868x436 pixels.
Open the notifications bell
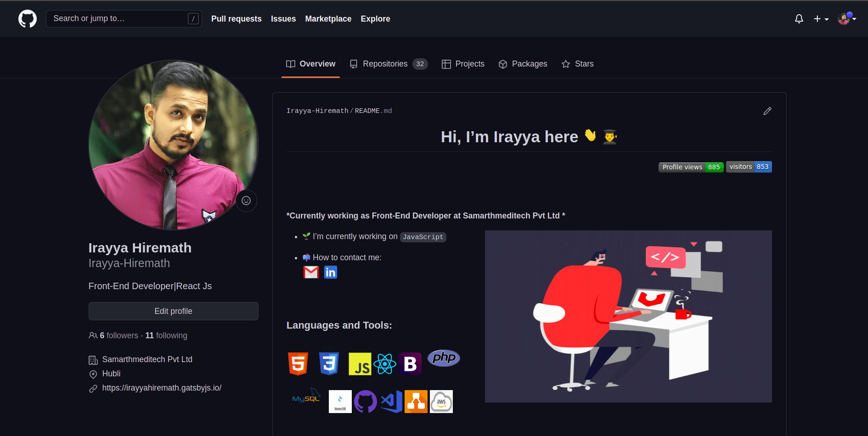coord(799,19)
